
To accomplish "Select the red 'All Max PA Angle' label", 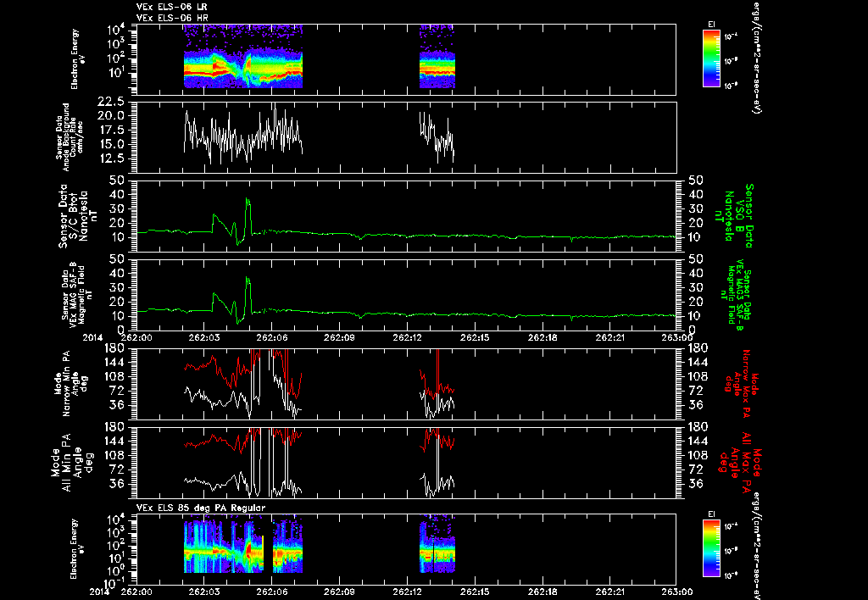I will [x=741, y=461].
